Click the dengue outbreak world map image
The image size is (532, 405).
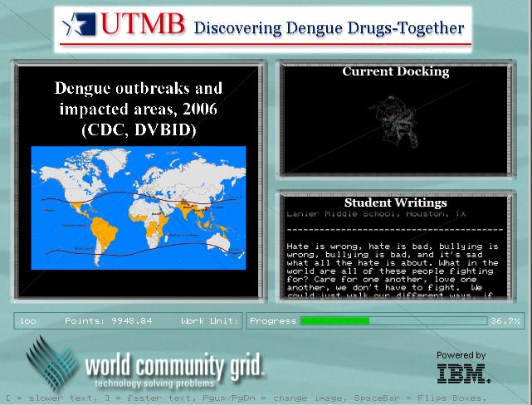139,208
